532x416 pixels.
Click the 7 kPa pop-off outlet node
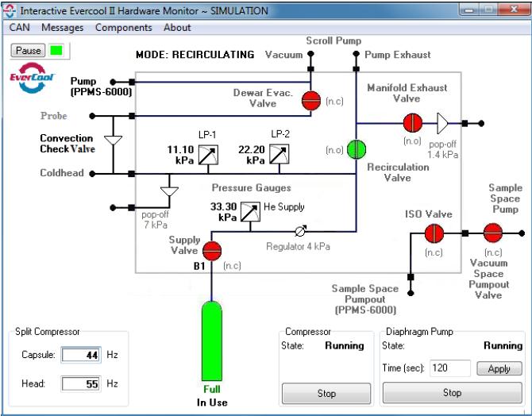[x=113, y=208]
